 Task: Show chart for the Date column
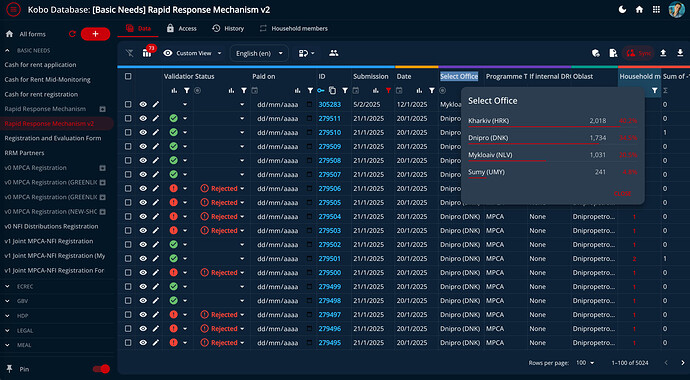click(419, 91)
